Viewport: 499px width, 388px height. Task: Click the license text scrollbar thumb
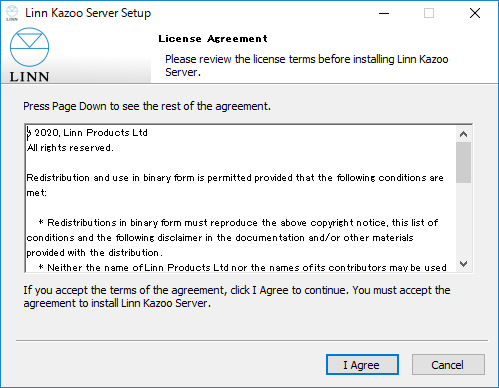click(463, 163)
